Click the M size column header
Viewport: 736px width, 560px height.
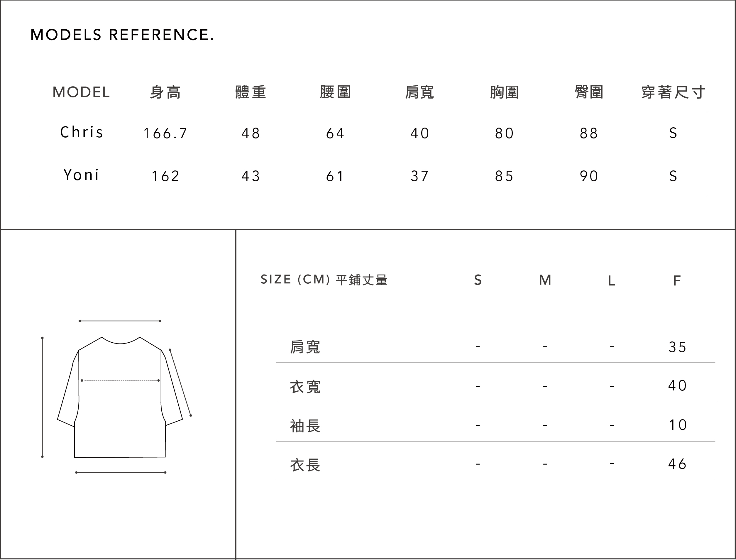(x=545, y=280)
